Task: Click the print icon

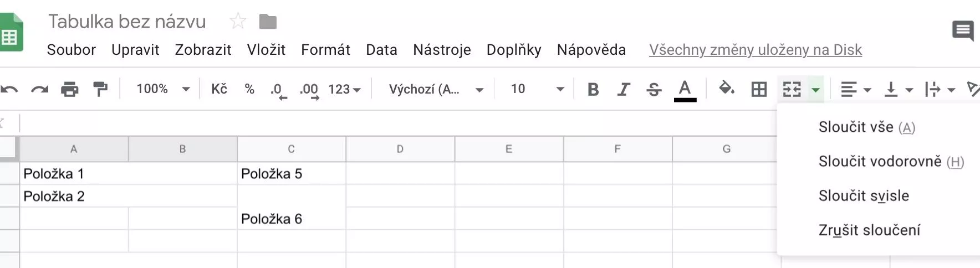Action: point(69,89)
